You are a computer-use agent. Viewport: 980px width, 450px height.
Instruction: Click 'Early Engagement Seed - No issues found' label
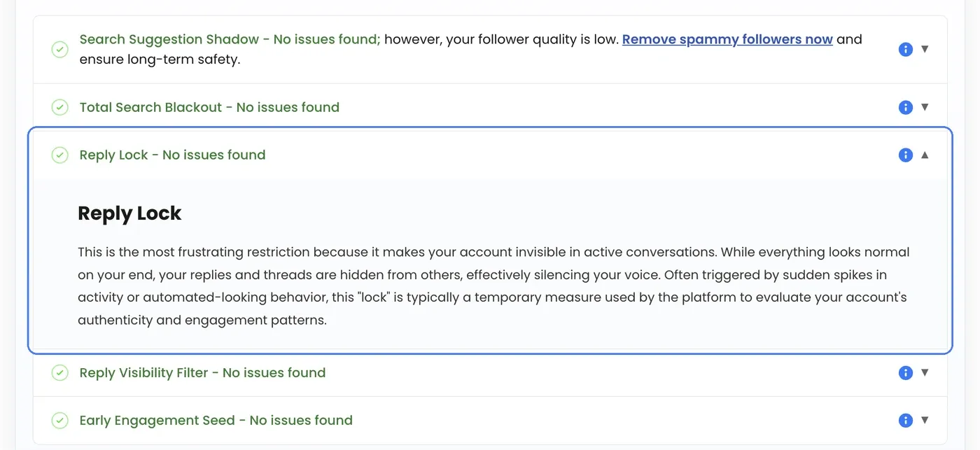click(x=216, y=420)
